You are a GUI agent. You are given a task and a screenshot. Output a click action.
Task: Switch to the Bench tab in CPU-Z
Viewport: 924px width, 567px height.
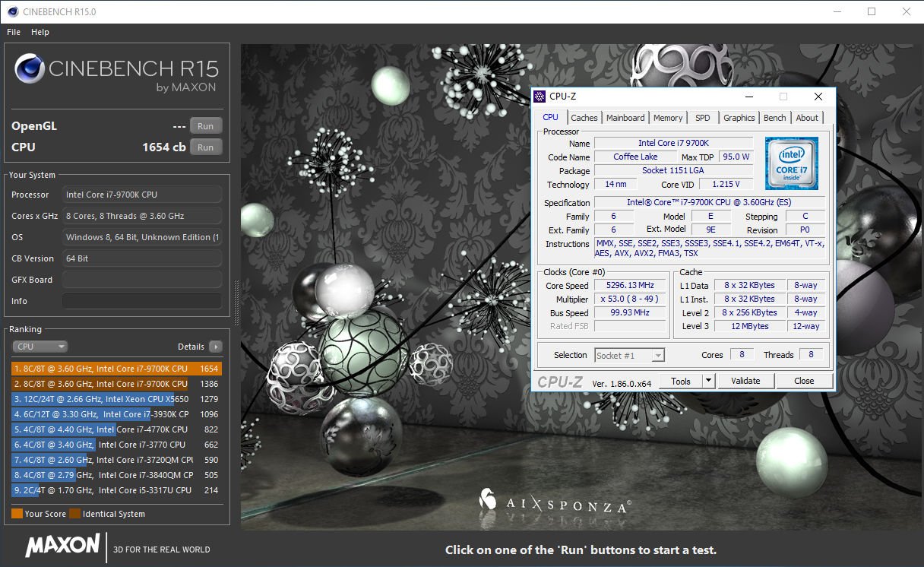(775, 118)
